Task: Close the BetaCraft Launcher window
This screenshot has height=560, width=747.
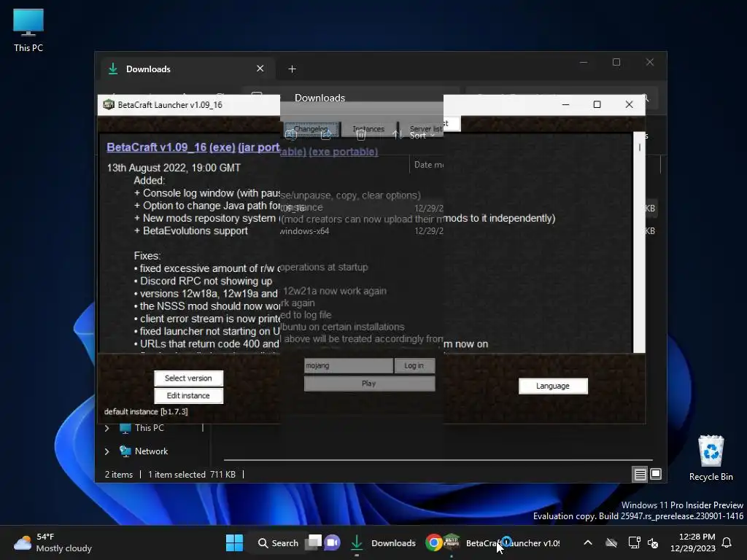Action: point(630,105)
